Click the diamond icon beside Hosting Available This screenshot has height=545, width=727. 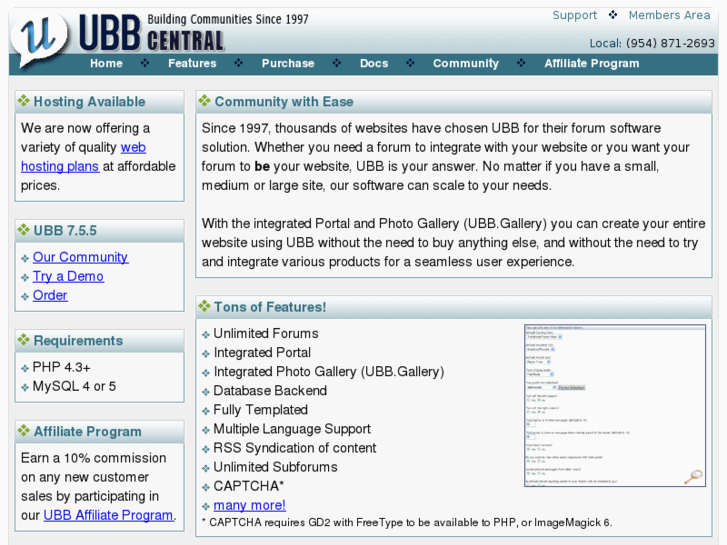click(24, 100)
